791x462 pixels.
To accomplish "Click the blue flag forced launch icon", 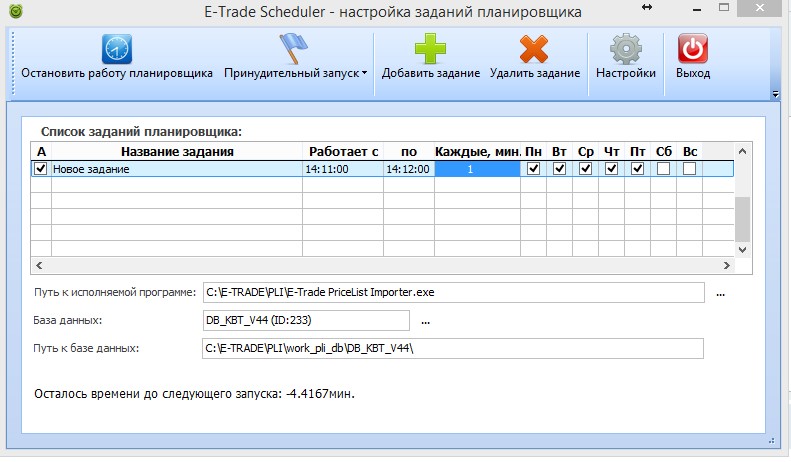I will pyautogui.click(x=294, y=48).
